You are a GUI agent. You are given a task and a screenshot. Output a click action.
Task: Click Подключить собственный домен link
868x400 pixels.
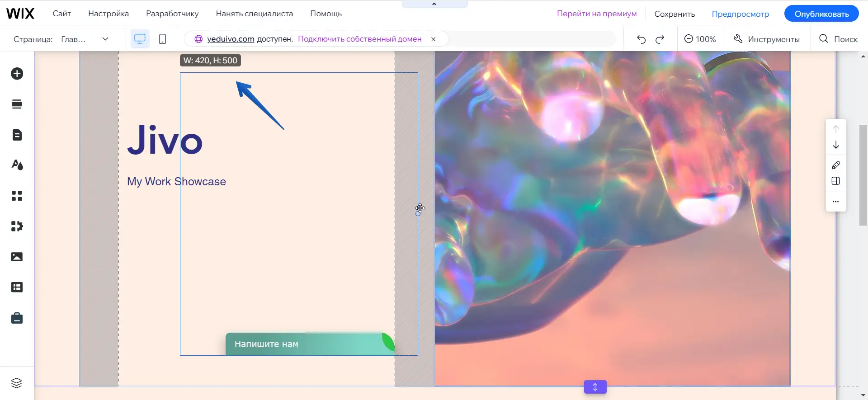pos(359,39)
